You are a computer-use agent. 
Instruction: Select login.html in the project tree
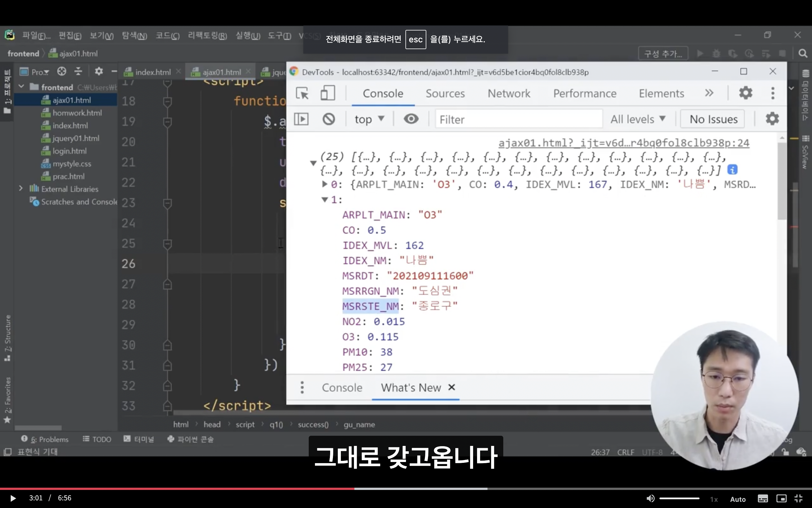(x=69, y=151)
